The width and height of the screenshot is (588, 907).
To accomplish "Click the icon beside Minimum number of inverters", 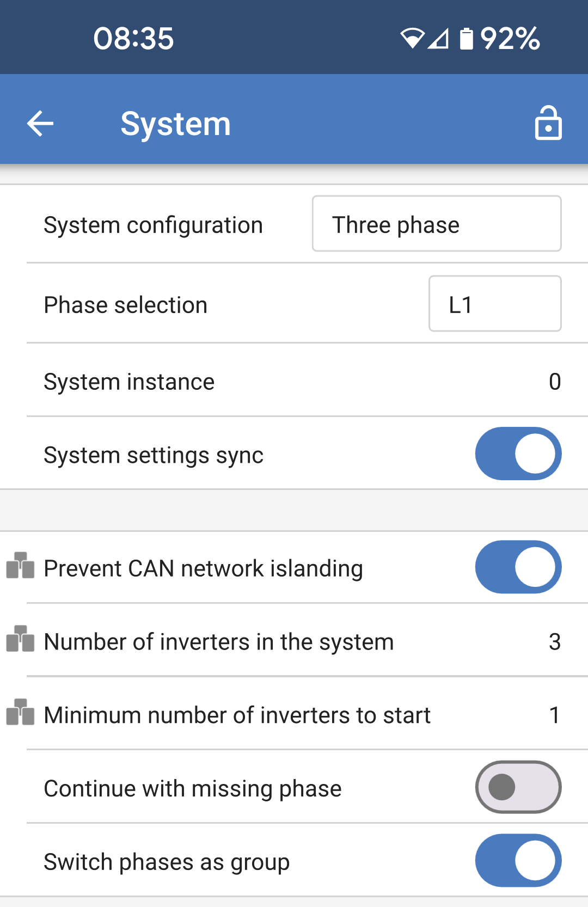I will [x=20, y=713].
